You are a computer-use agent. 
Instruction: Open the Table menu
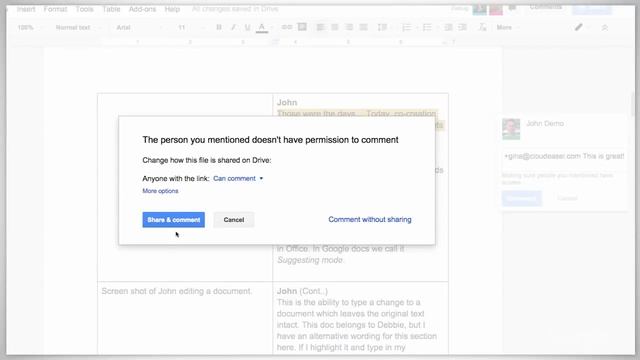pos(111,9)
